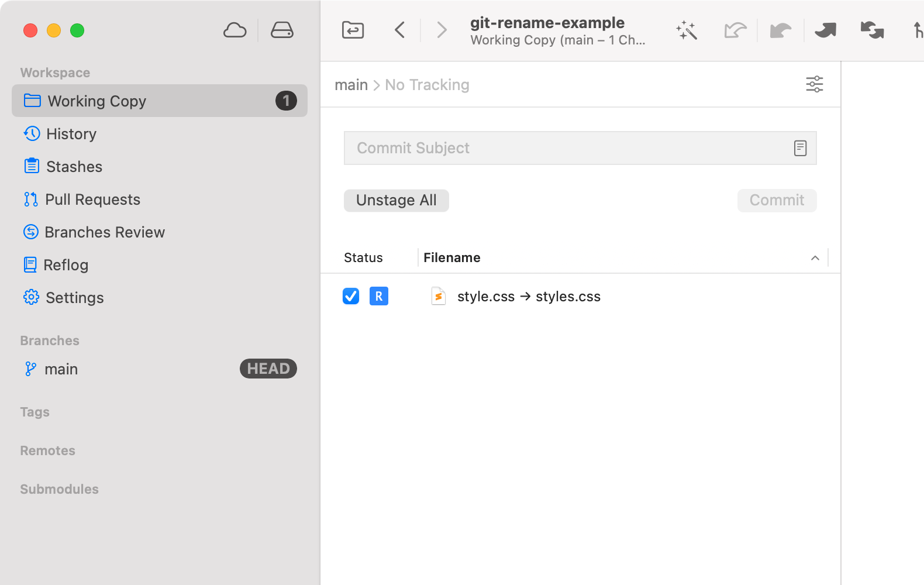Click the magic wand quick actions icon
This screenshot has width=924, height=585.
click(x=687, y=30)
